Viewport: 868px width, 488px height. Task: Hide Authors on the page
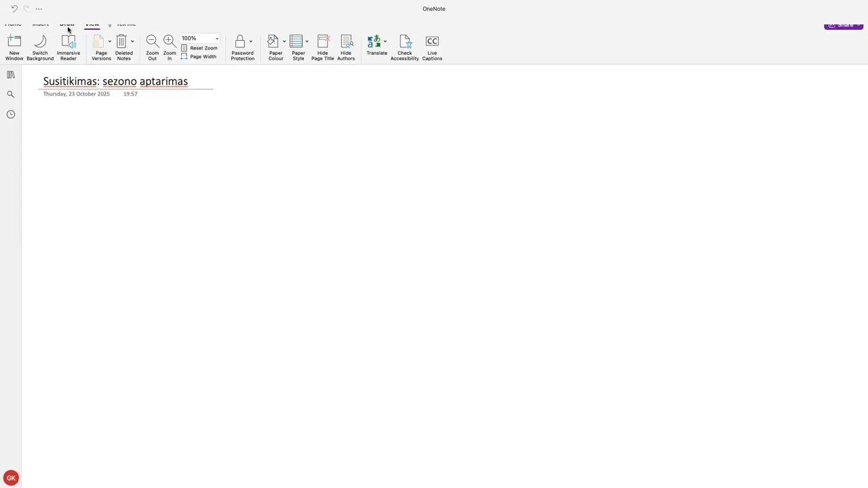(x=346, y=48)
